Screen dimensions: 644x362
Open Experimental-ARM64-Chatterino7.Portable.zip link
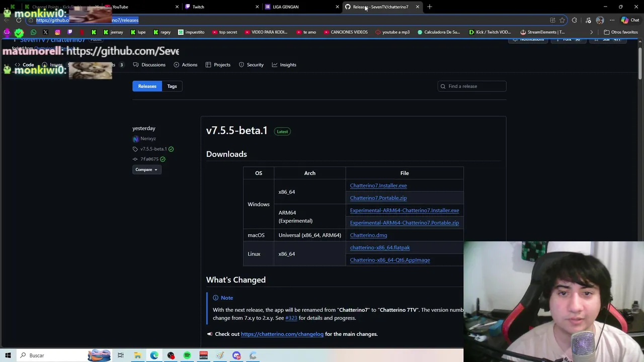[405, 223]
